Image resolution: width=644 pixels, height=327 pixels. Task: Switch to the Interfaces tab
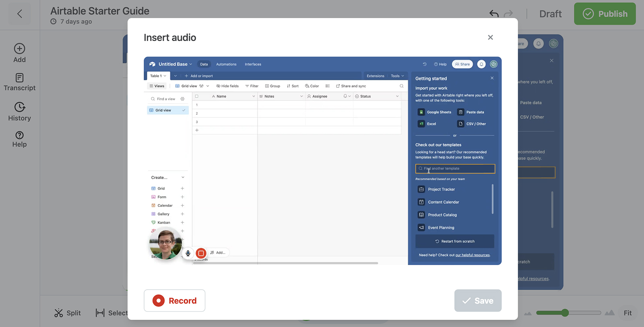pos(253,64)
